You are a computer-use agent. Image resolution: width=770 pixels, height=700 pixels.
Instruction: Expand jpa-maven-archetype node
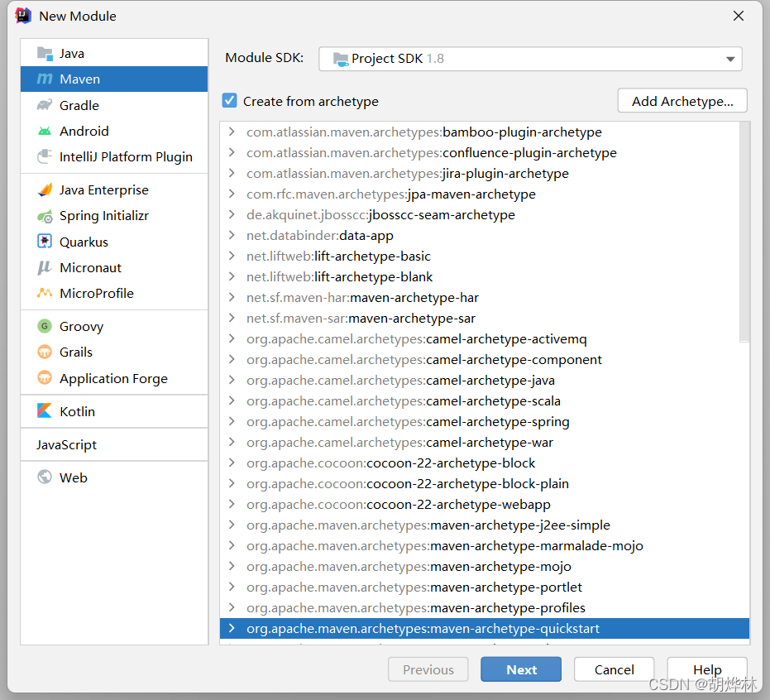point(232,194)
